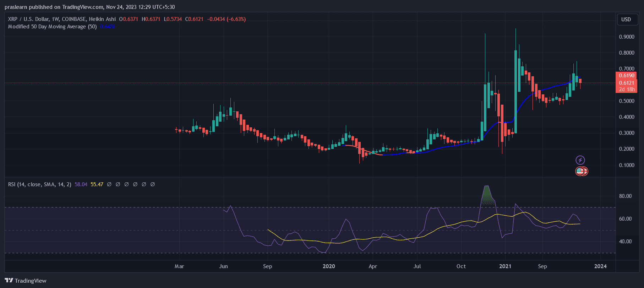Click the US flag economic event icon
Image resolution: width=644 pixels, height=288 pixels.
click(580, 171)
